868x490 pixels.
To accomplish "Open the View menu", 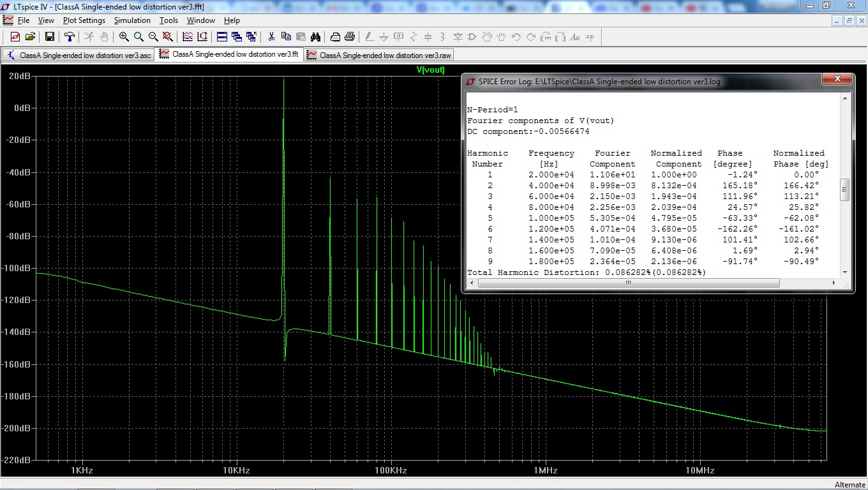I will (46, 20).
